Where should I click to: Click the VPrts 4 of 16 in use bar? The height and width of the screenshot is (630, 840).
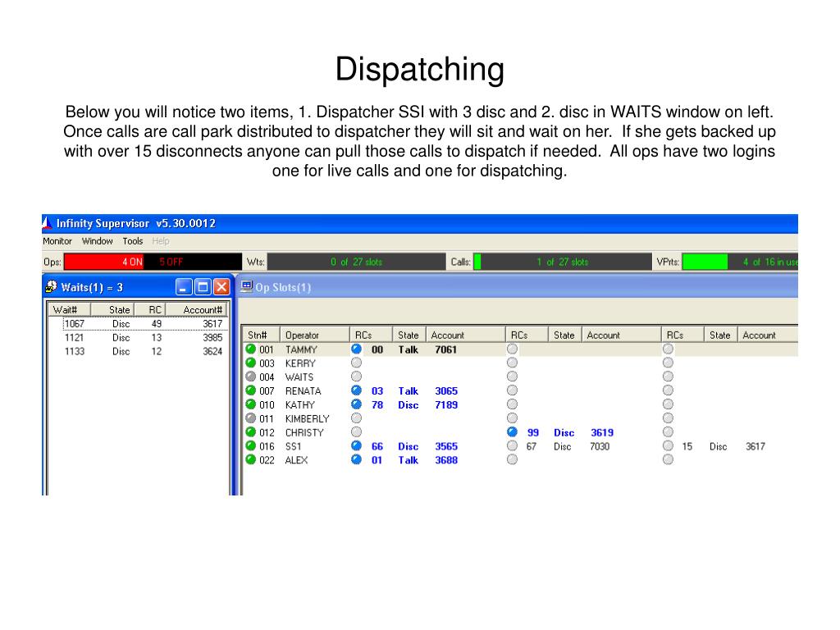(x=740, y=262)
